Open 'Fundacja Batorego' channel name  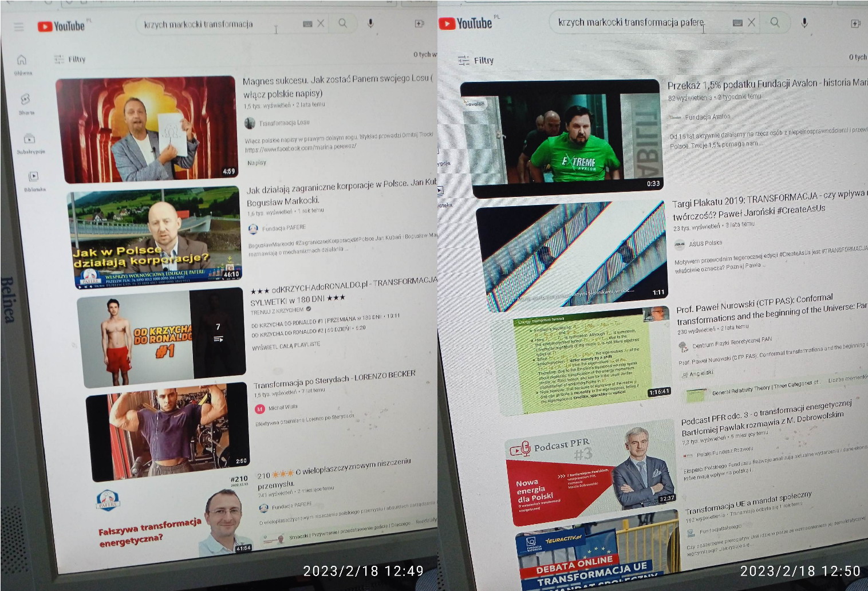[x=720, y=529]
